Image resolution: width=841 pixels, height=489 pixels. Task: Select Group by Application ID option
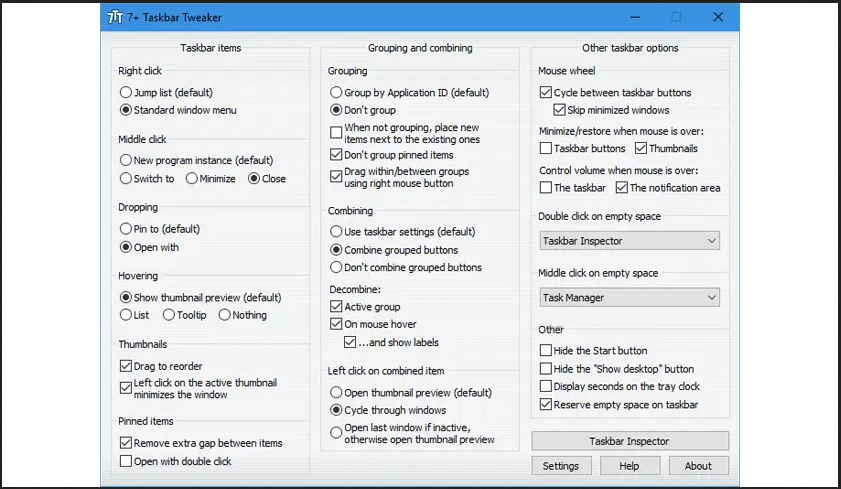click(x=336, y=93)
